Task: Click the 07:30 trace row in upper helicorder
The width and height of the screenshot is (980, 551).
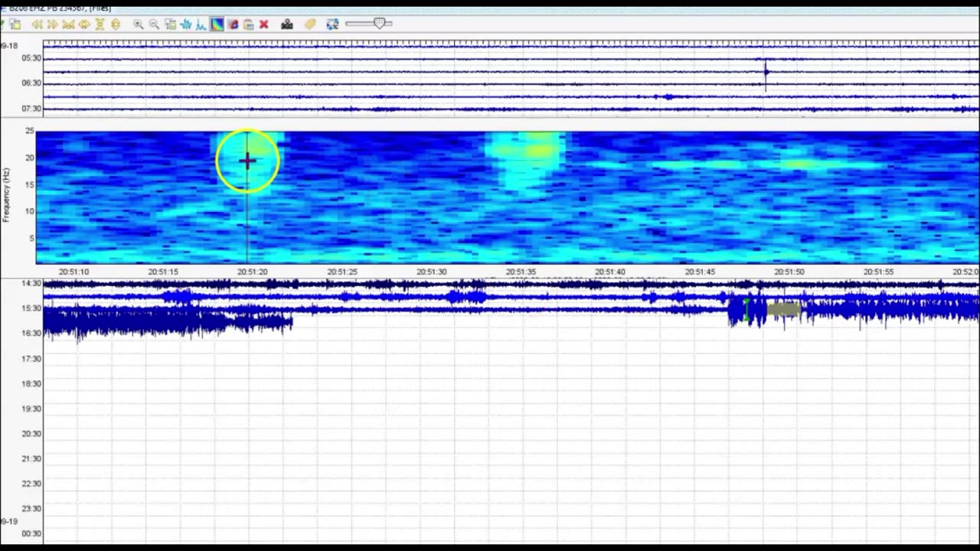Action: pos(511,109)
